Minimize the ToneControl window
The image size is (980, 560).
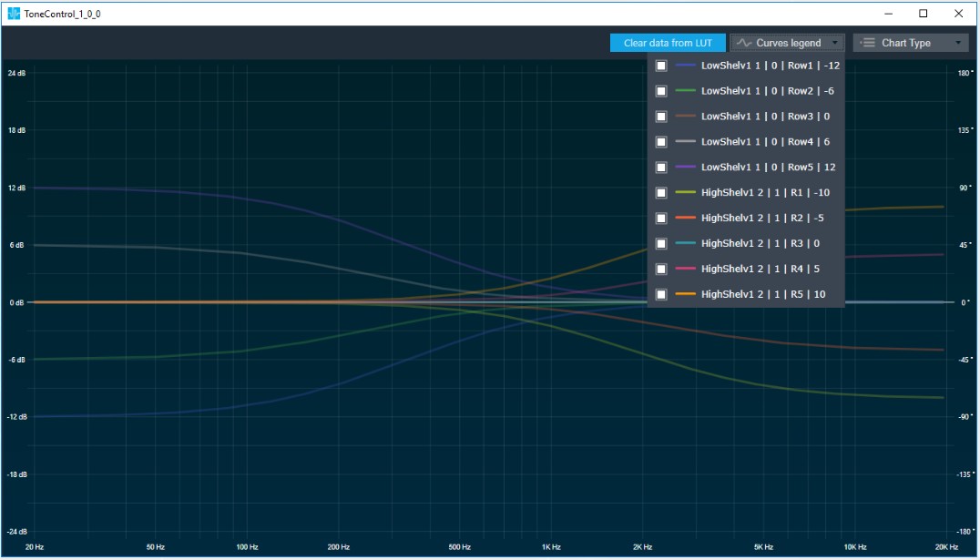(x=888, y=13)
